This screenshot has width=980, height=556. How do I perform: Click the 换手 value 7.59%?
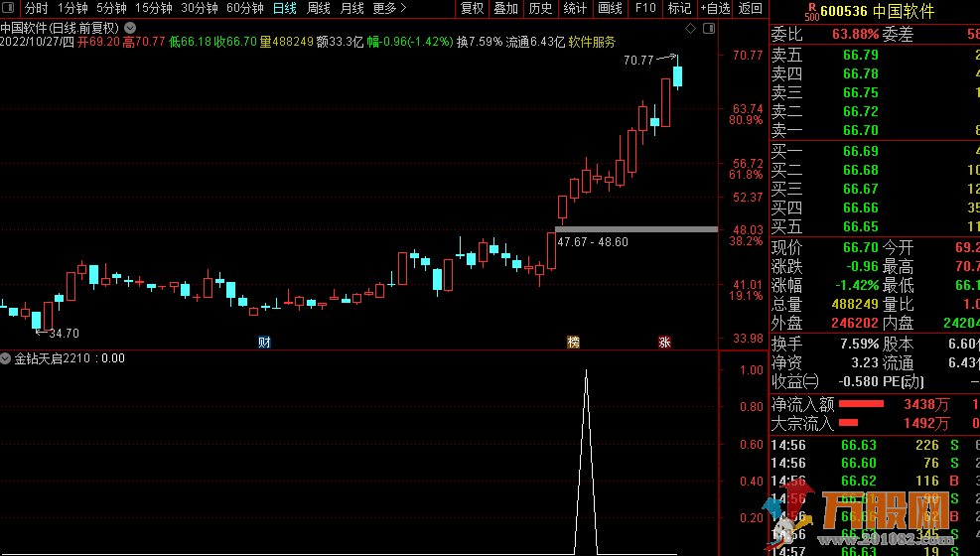860,345
